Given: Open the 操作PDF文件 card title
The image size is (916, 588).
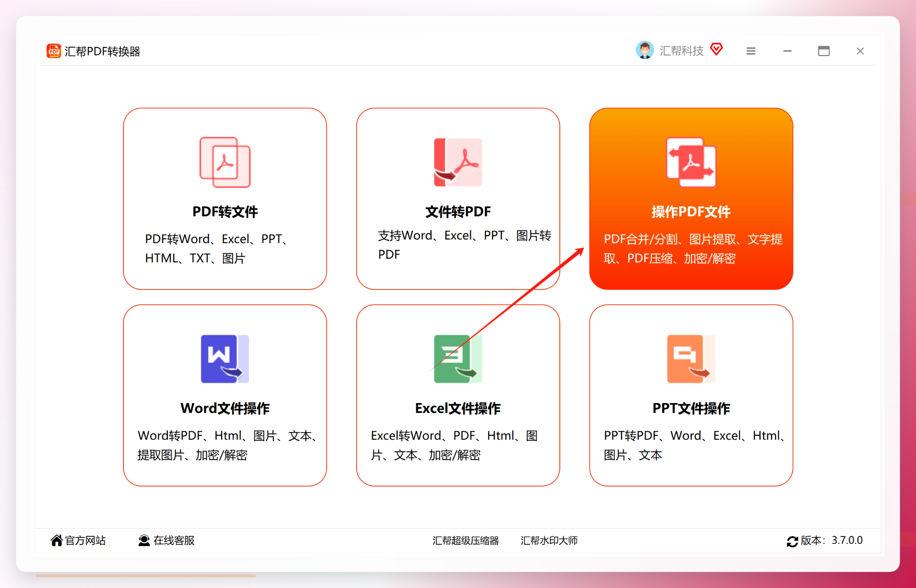Looking at the screenshot, I should (691, 212).
